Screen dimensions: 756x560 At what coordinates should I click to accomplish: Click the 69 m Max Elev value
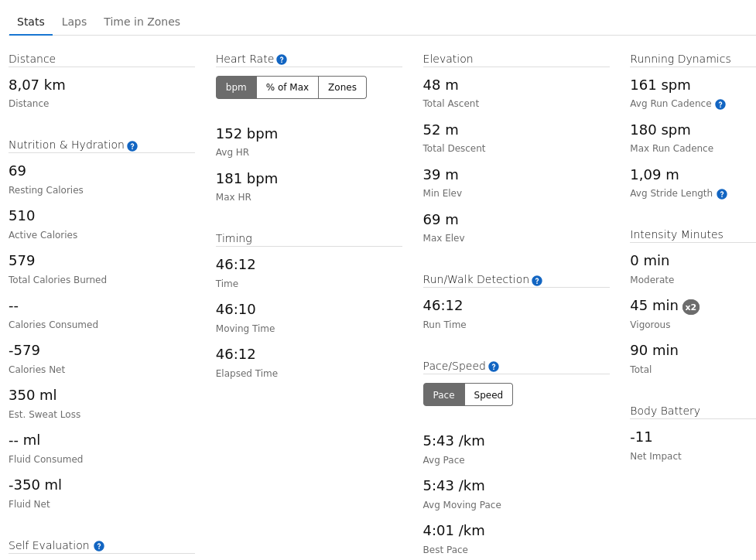441,219
